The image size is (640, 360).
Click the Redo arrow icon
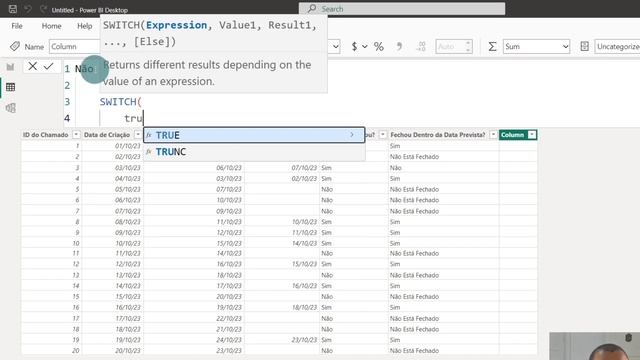(x=43, y=9)
